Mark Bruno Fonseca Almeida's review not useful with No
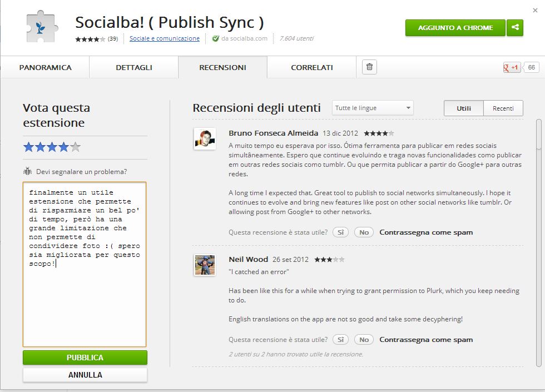This screenshot has width=545, height=392. tap(364, 232)
